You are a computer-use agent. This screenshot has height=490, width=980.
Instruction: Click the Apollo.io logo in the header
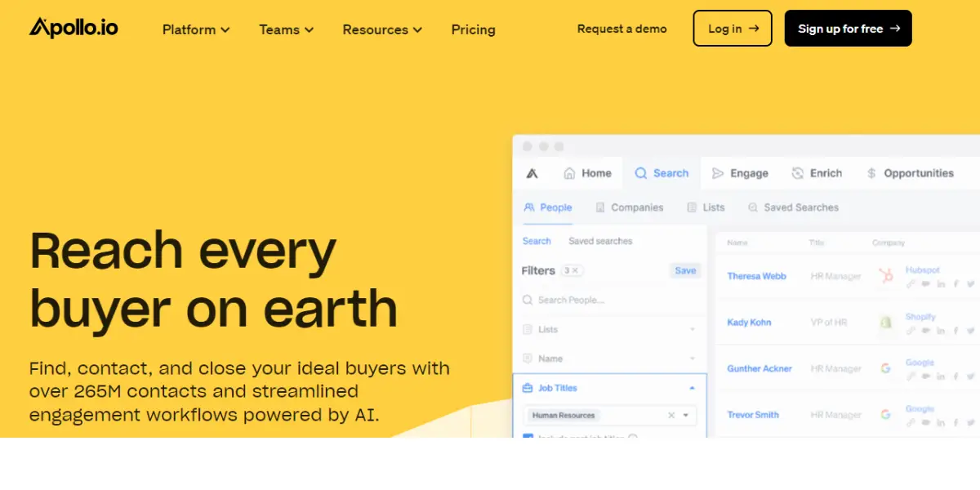[73, 29]
